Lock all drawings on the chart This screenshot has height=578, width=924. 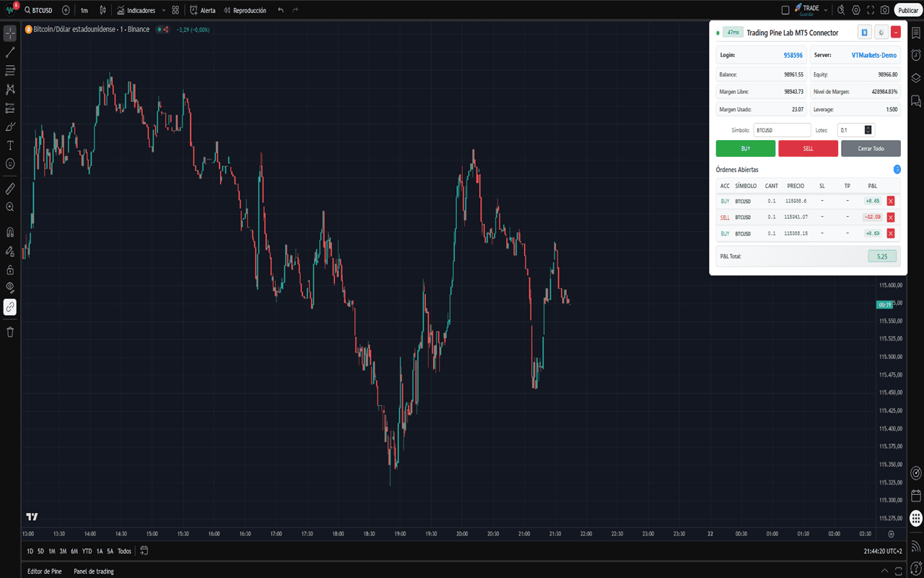9,268
